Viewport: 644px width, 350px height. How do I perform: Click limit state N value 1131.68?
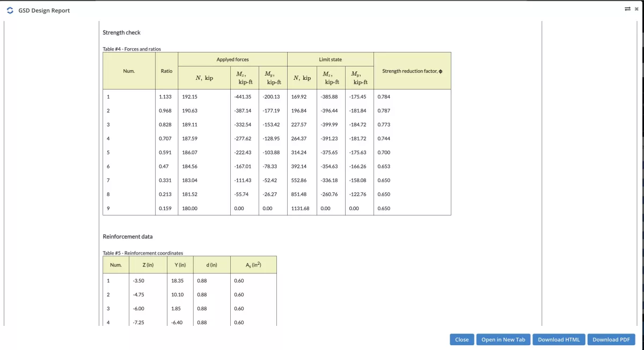pos(301,208)
